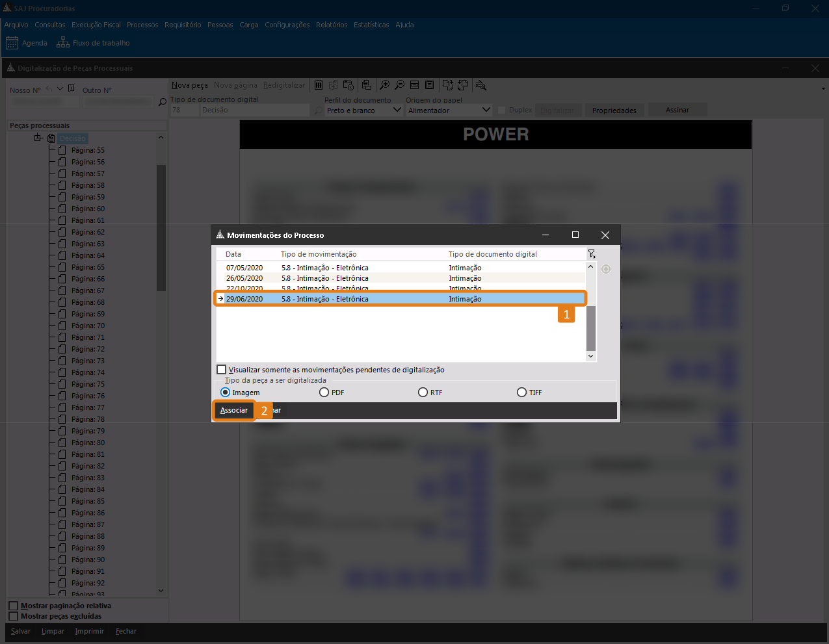Click the zoom in magnifier icon
829x644 pixels.
pyautogui.click(x=385, y=85)
